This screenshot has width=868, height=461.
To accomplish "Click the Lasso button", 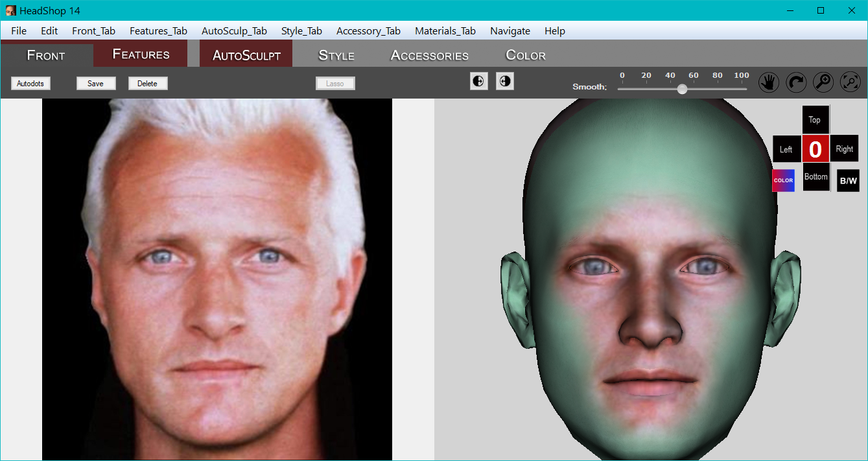I will click(335, 84).
